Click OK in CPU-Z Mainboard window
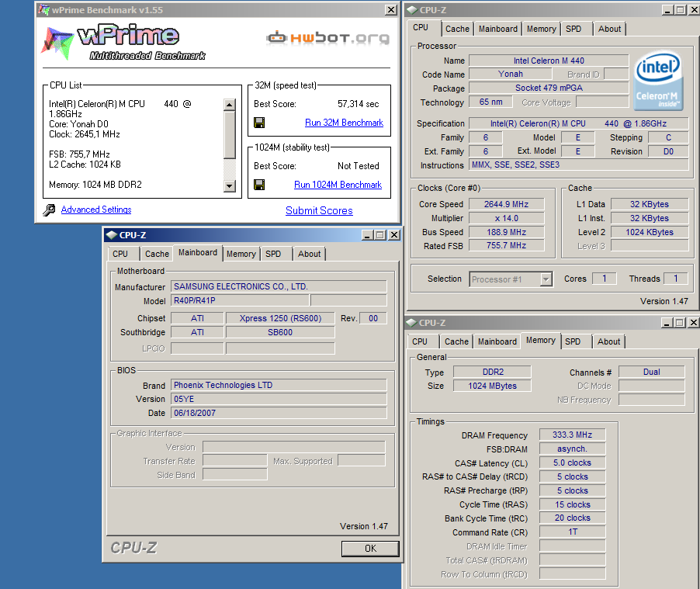Viewport: 700px width, 589px height. [370, 549]
